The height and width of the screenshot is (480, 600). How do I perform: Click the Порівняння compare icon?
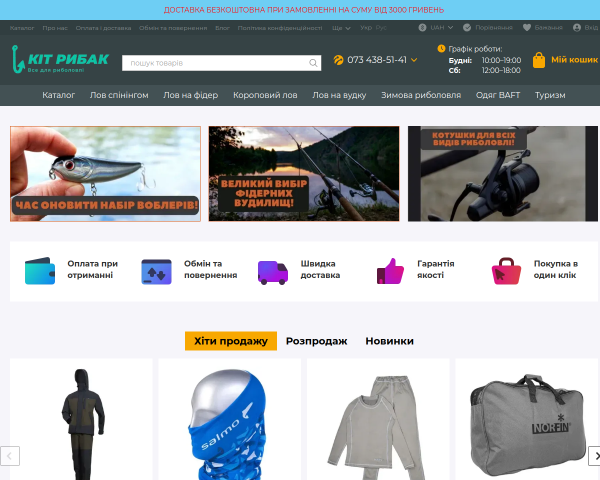467,28
